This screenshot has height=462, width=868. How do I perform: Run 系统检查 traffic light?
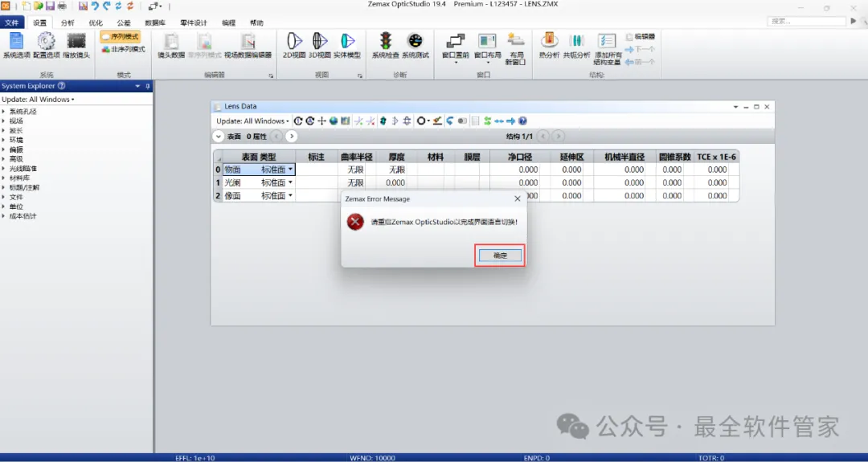point(385,45)
